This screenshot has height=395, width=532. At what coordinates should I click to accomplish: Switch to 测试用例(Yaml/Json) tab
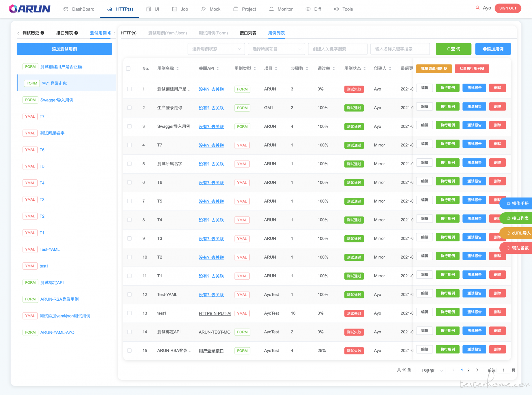[x=168, y=33]
